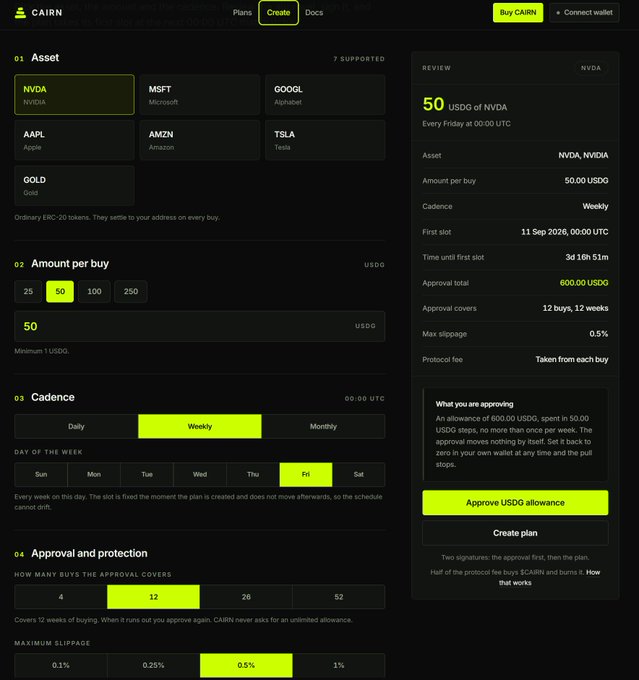Choose the 100 USDG preset amount
The height and width of the screenshot is (680, 639).
[94, 291]
